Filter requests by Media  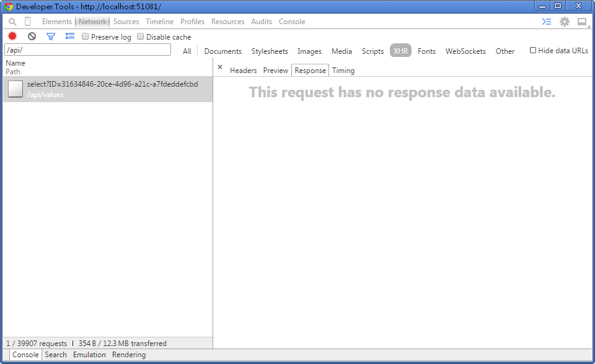(342, 51)
